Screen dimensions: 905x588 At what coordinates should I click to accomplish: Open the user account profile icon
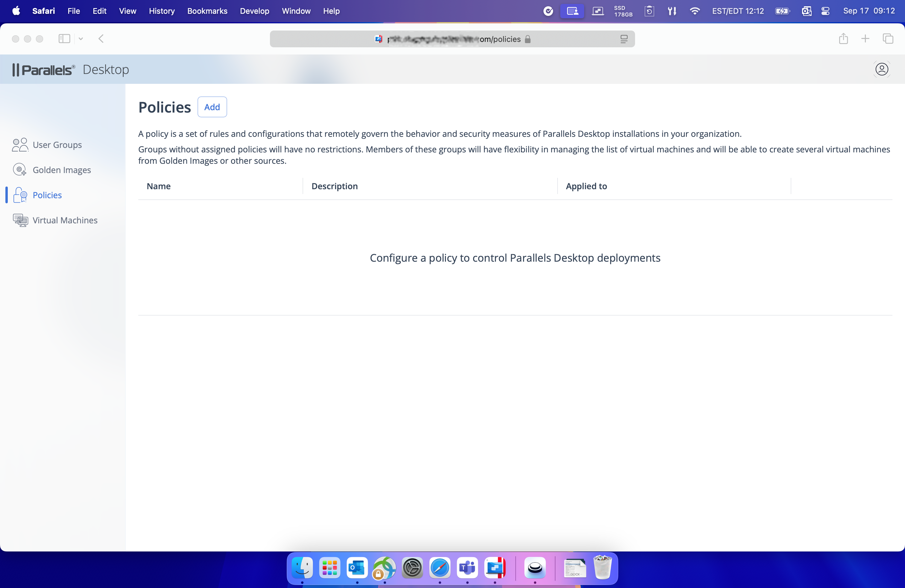click(881, 69)
